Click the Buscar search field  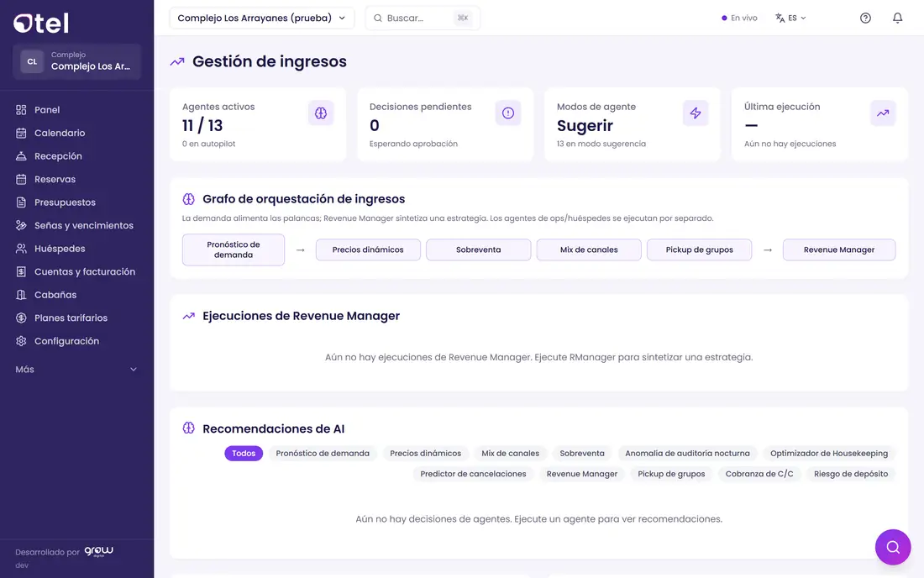pos(423,18)
